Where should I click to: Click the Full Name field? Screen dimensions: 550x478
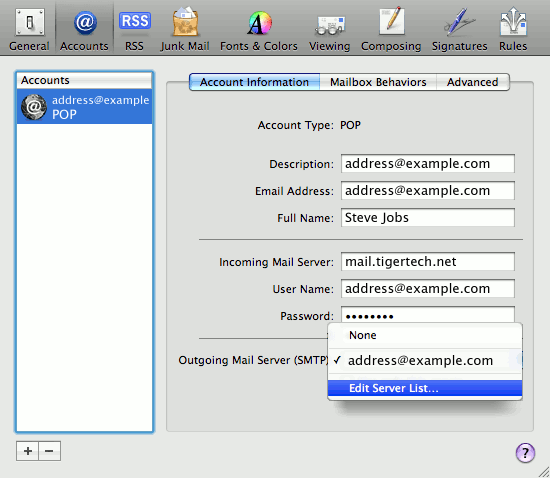428,217
